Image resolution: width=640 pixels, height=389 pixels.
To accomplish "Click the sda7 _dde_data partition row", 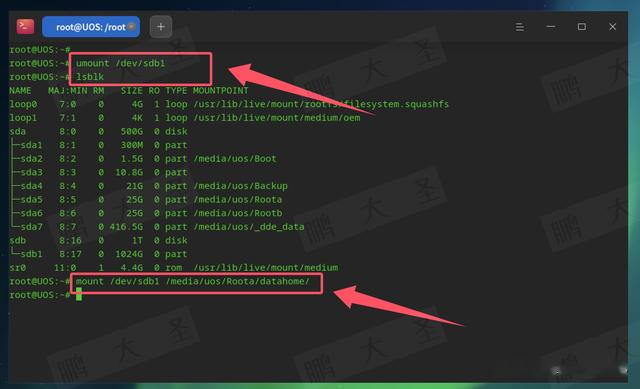I will coord(157,227).
